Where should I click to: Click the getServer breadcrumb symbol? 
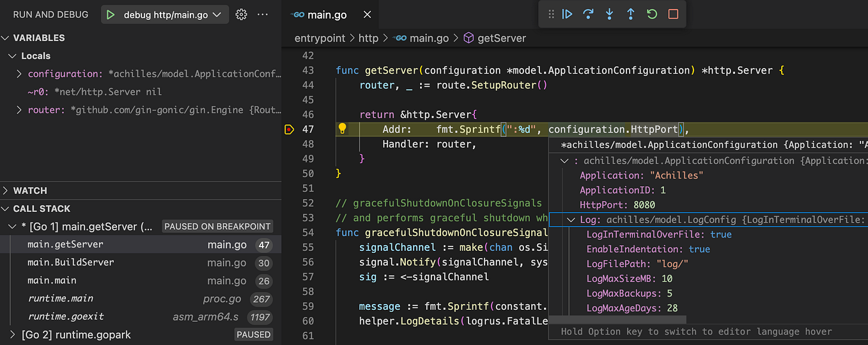pos(495,38)
